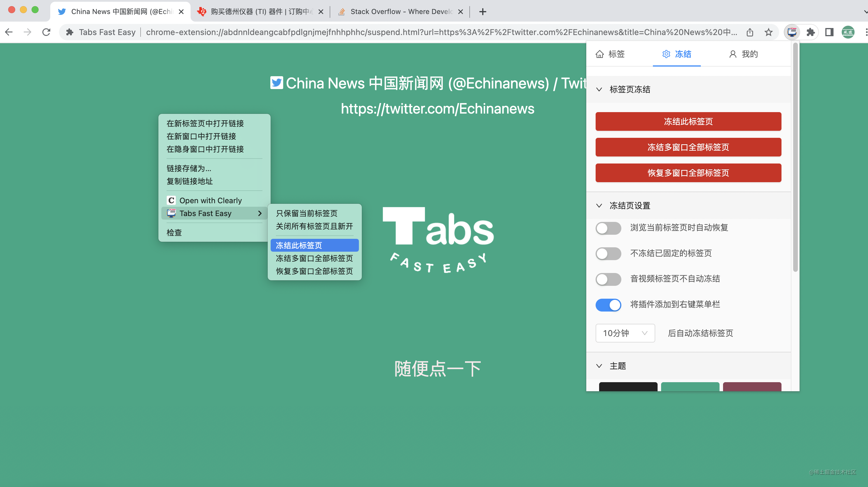
Task: Choose 检查 from context menu
Action: point(214,232)
